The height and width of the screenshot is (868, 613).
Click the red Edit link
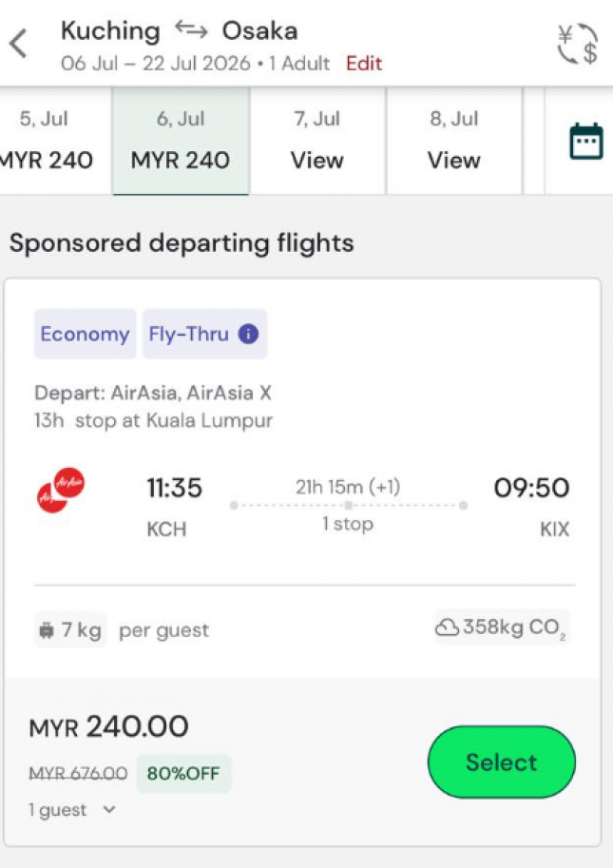click(363, 64)
